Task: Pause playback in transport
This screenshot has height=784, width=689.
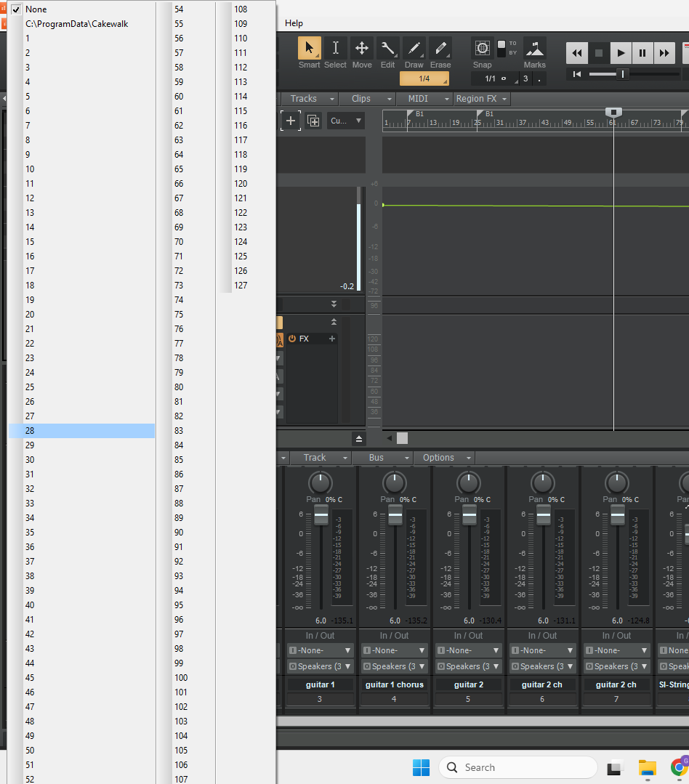Action: 642,53
